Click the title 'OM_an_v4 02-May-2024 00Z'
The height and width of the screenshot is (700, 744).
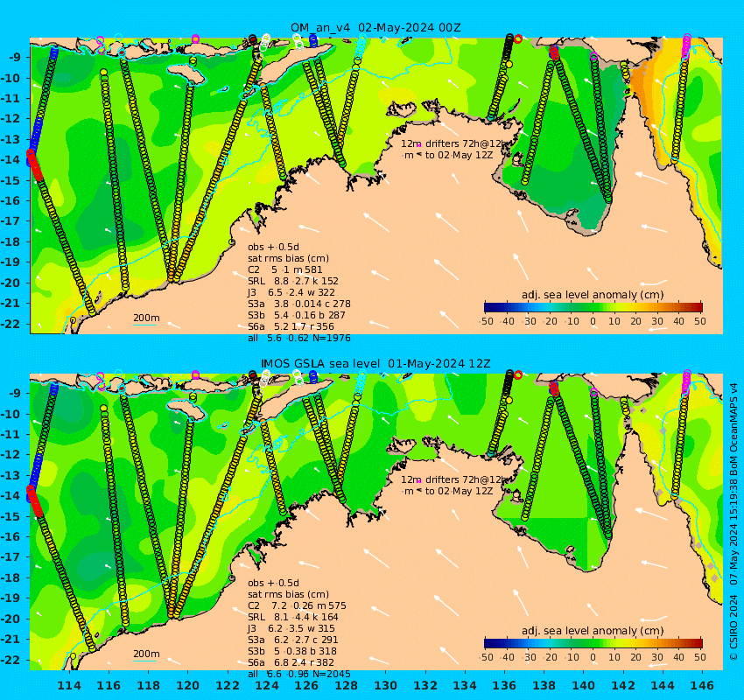point(376,27)
